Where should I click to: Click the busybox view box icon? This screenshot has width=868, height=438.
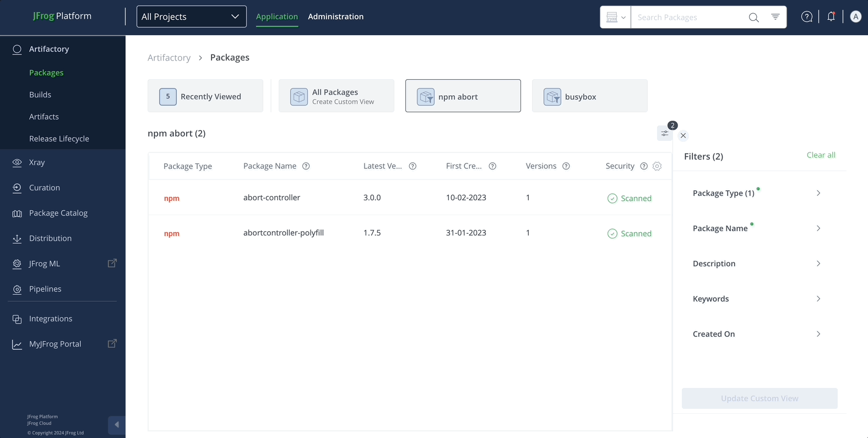point(552,96)
